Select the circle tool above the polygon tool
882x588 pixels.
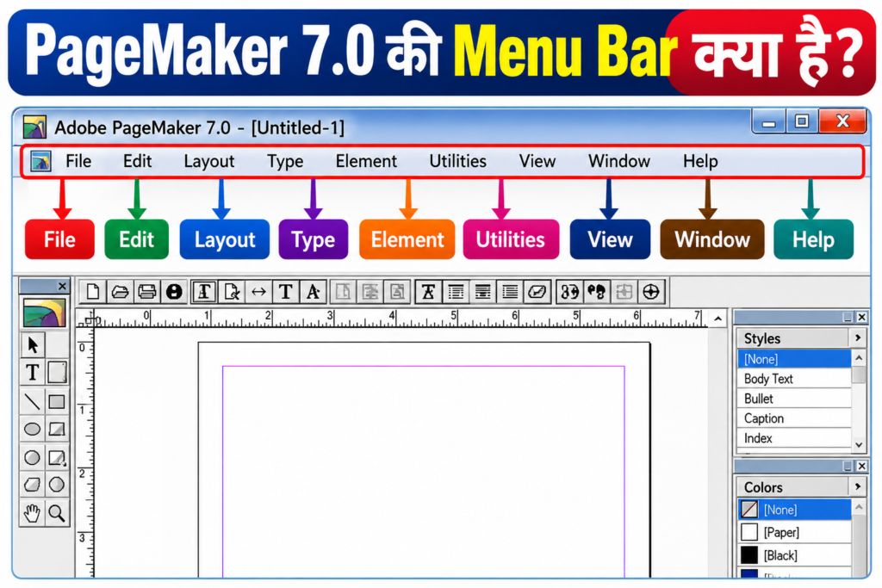(x=32, y=458)
